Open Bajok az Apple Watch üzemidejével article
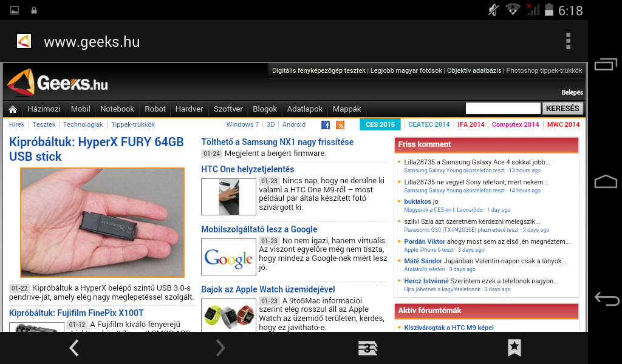 click(268, 289)
